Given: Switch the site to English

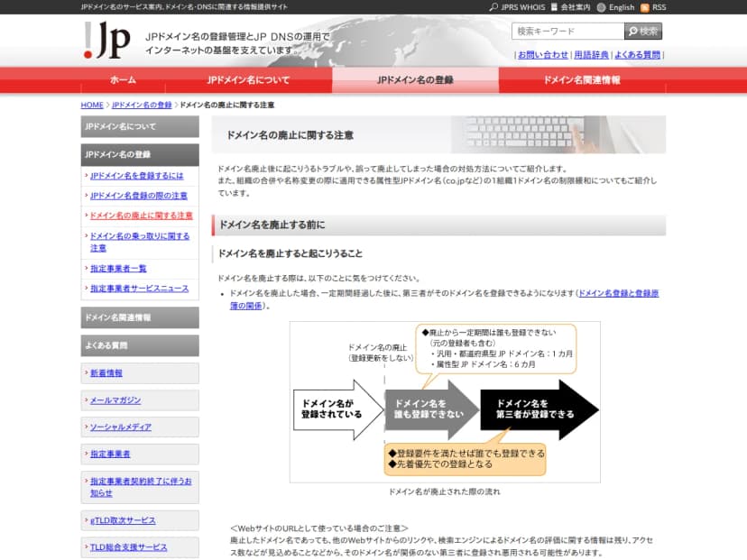Looking at the screenshot, I should (x=616, y=7).
